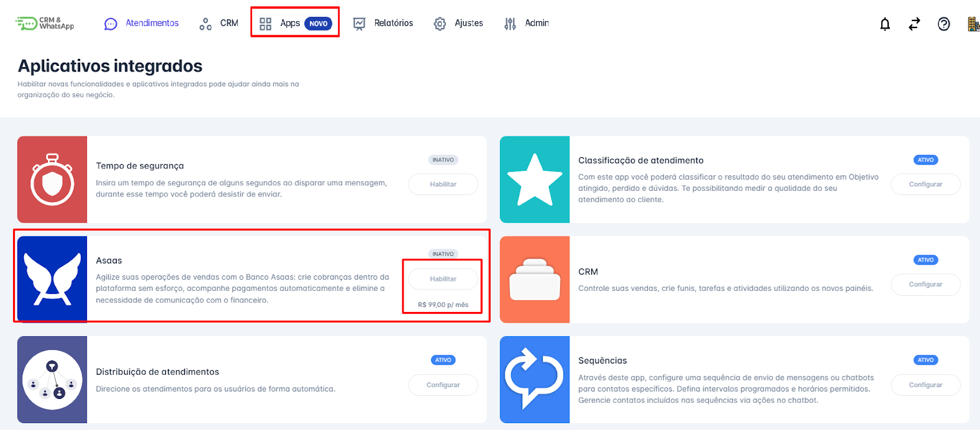The width and height of the screenshot is (980, 430).
Task: Click the notification bell icon
Action: point(885,24)
